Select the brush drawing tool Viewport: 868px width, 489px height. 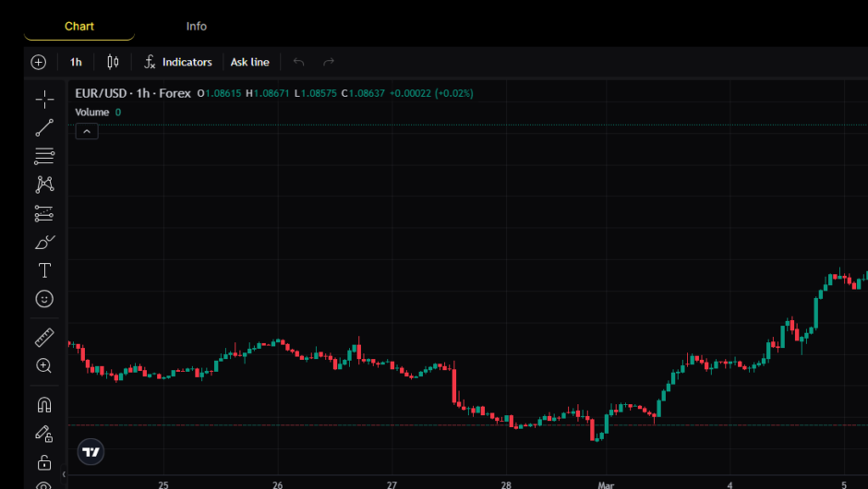pyautogui.click(x=44, y=242)
